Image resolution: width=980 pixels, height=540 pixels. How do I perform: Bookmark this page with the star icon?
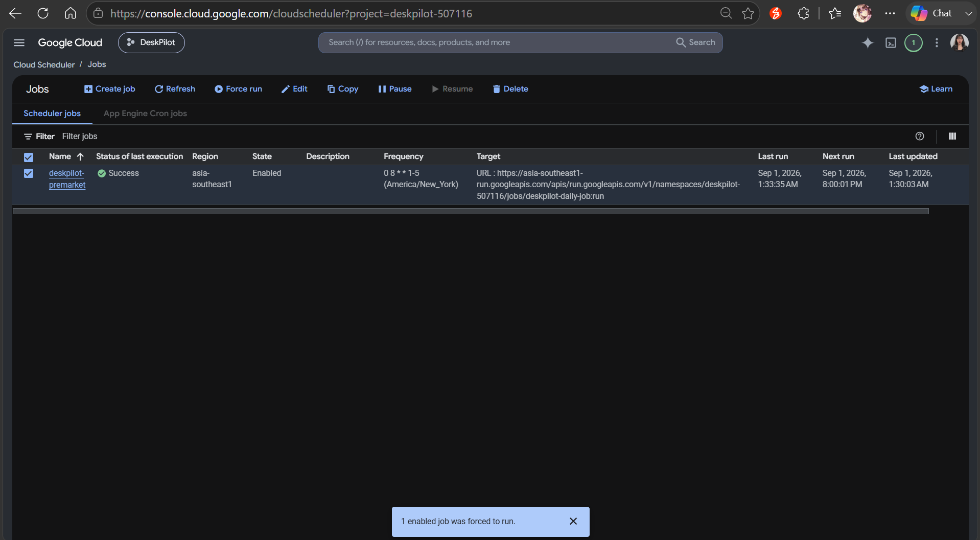[x=748, y=13]
